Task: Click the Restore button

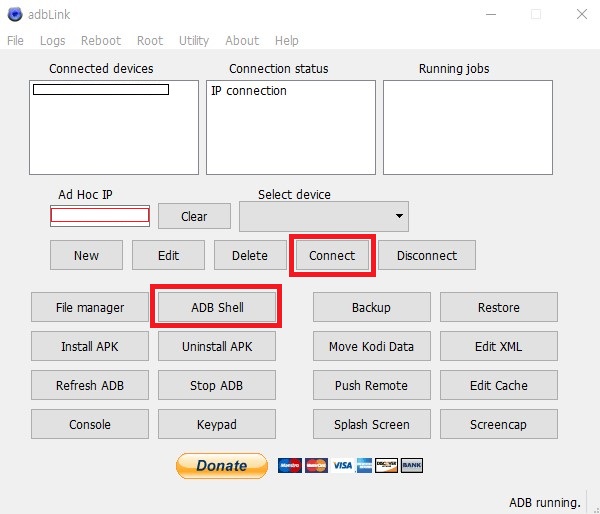Action: (499, 307)
